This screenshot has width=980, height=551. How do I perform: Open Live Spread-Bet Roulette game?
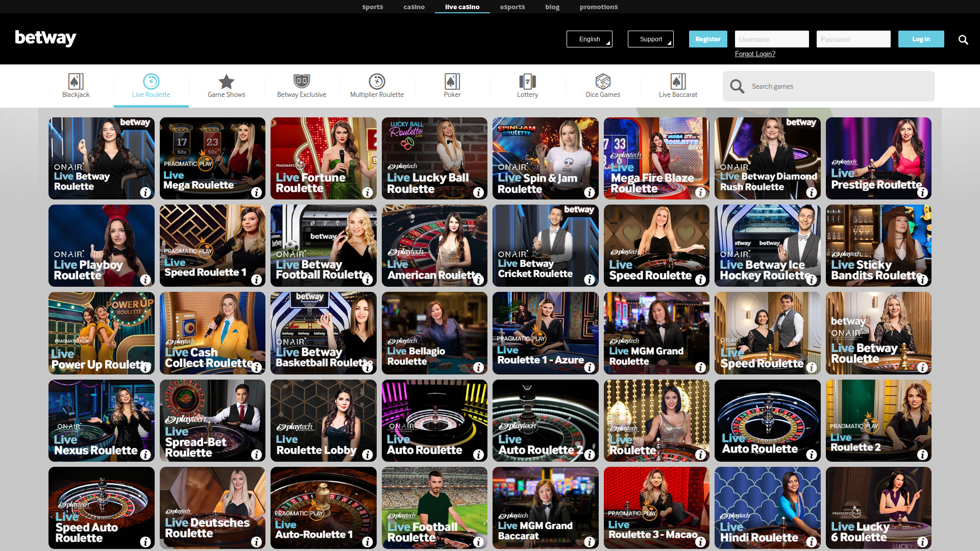(x=212, y=420)
